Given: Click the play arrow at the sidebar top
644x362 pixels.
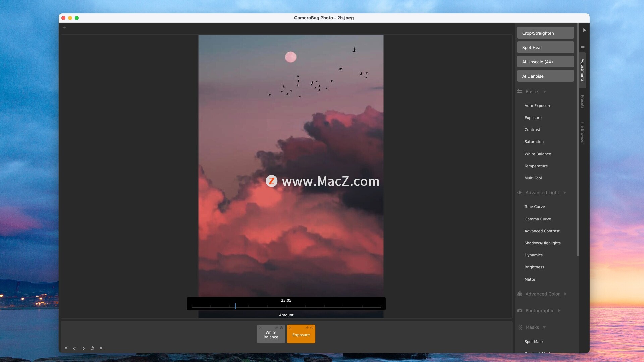Looking at the screenshot, I should point(584,30).
